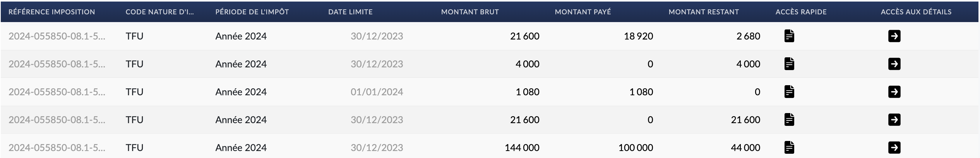
Task: Go to details of the 1 080 row
Action: (x=894, y=92)
